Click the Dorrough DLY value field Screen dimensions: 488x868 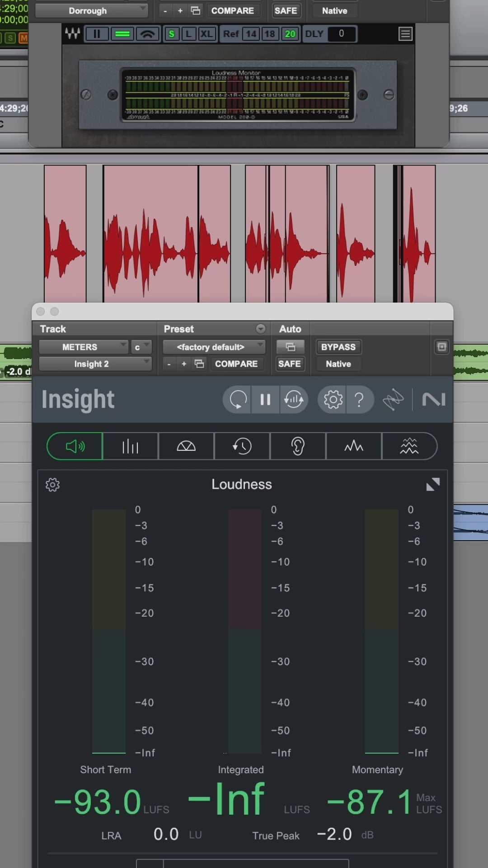[341, 34]
